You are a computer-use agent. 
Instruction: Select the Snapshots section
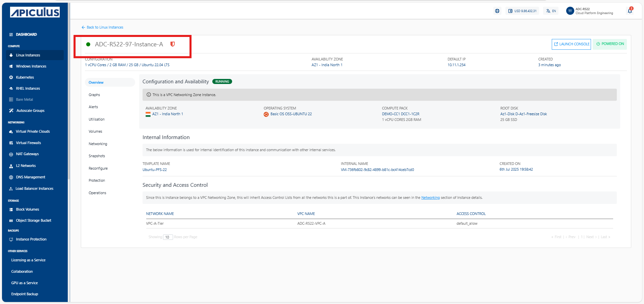point(97,156)
